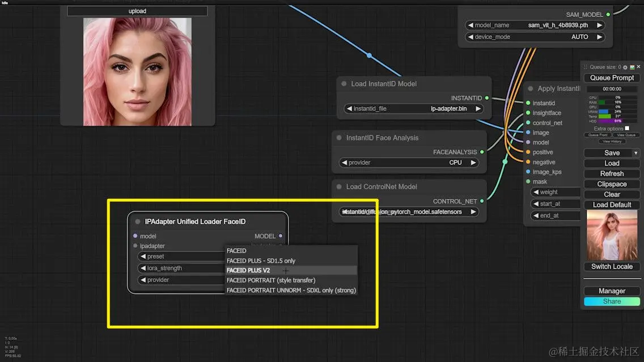Viewport: 644px width, 362px height.
Task: Open the ComfyUI settings gear icon
Action: [625, 67]
